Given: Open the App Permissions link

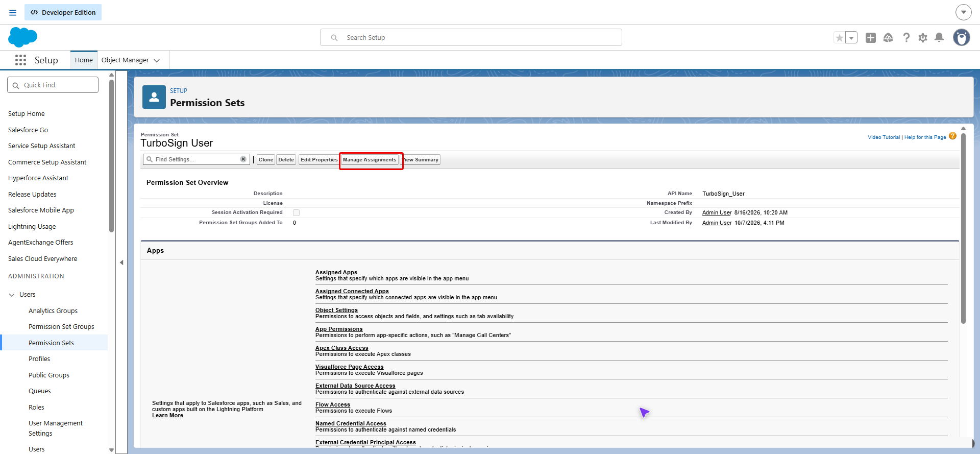Looking at the screenshot, I should [x=339, y=329].
